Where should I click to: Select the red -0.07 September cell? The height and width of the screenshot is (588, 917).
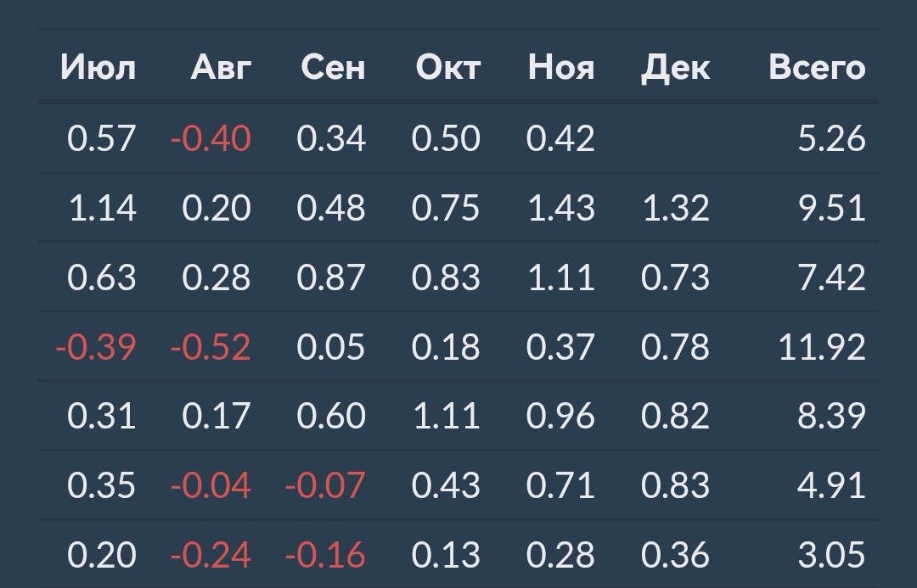click(x=325, y=485)
